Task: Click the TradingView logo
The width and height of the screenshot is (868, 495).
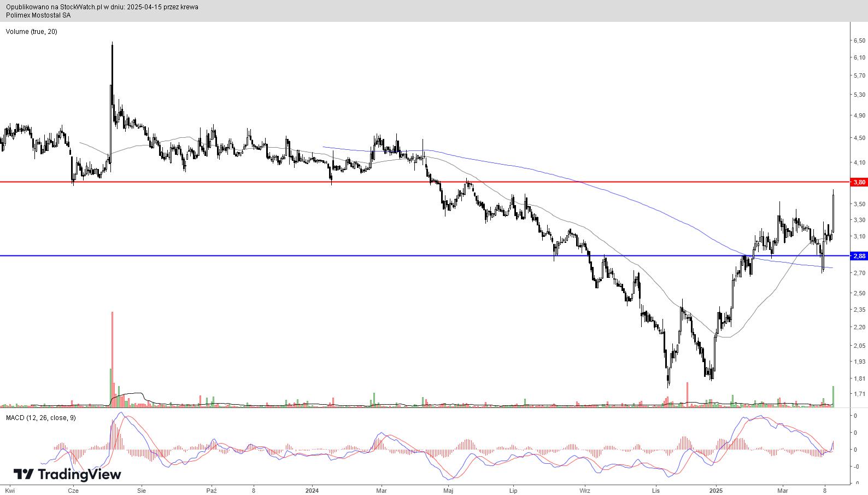Action: 67,474
